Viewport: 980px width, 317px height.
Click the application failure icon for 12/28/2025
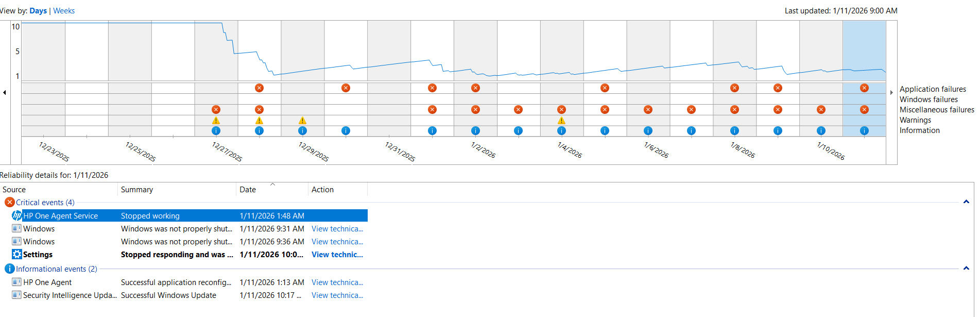tap(259, 88)
